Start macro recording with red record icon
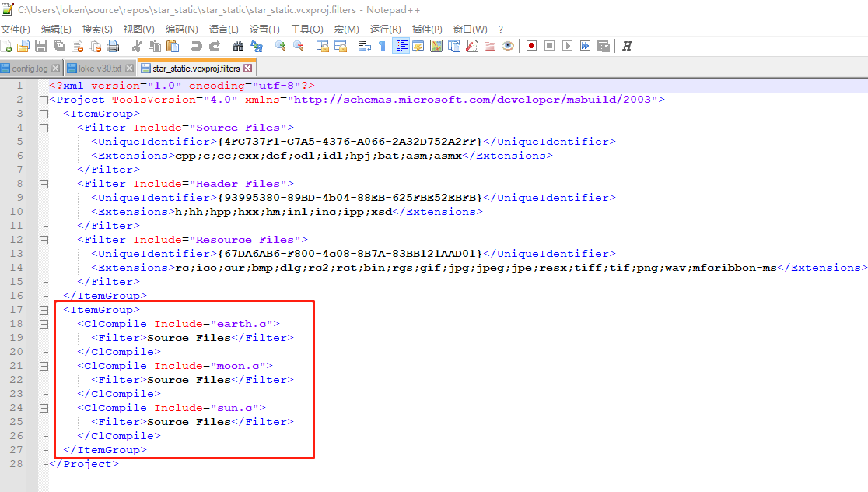 coord(532,46)
